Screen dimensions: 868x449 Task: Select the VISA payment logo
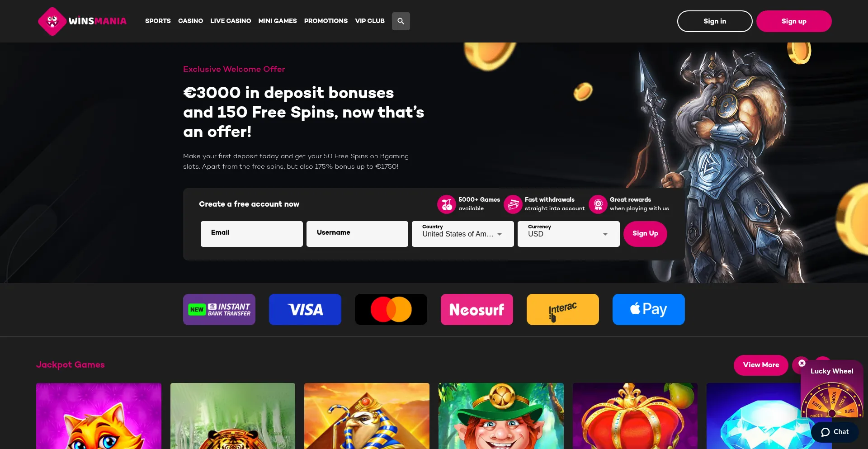(x=305, y=310)
